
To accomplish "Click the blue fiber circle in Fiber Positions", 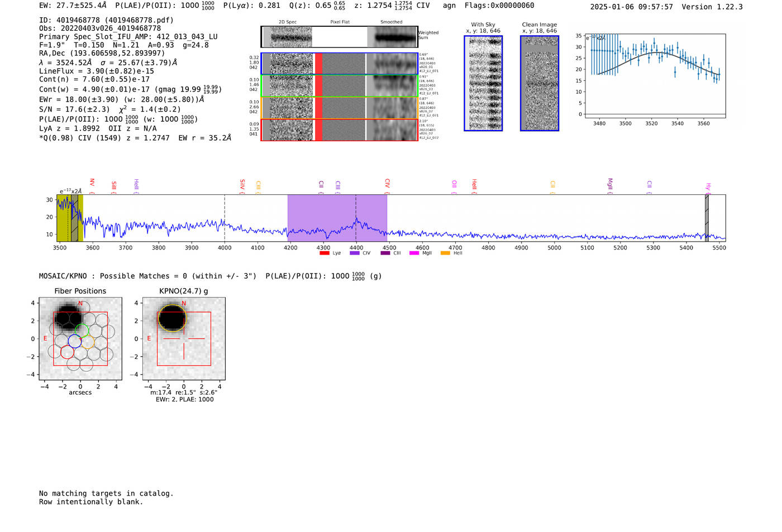I will tap(75, 341).
